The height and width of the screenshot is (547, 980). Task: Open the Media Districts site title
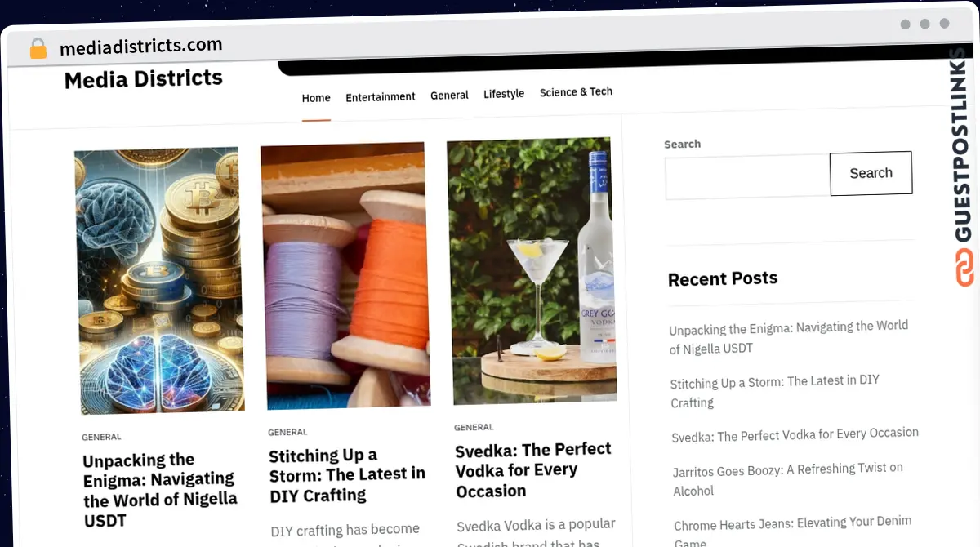coord(144,79)
